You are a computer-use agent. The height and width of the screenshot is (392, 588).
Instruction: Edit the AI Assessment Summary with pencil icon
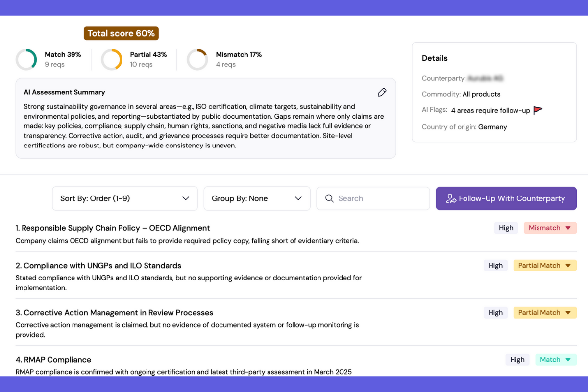(x=382, y=92)
